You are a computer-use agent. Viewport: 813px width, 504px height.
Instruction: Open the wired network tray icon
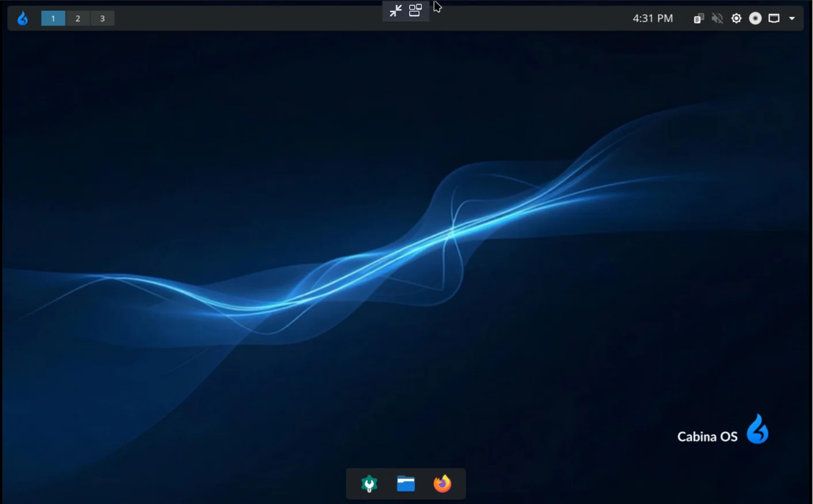[x=774, y=18]
